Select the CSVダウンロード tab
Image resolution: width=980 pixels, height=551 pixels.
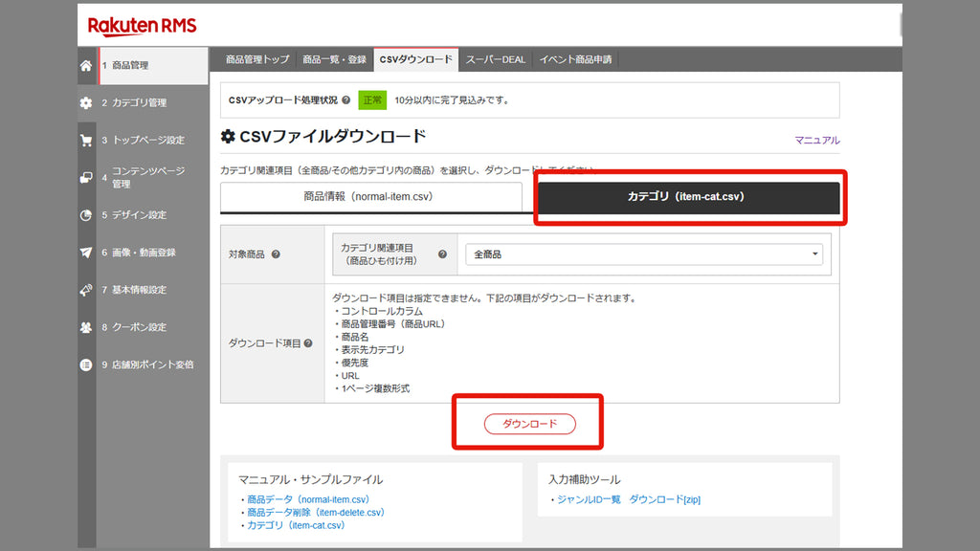click(416, 59)
